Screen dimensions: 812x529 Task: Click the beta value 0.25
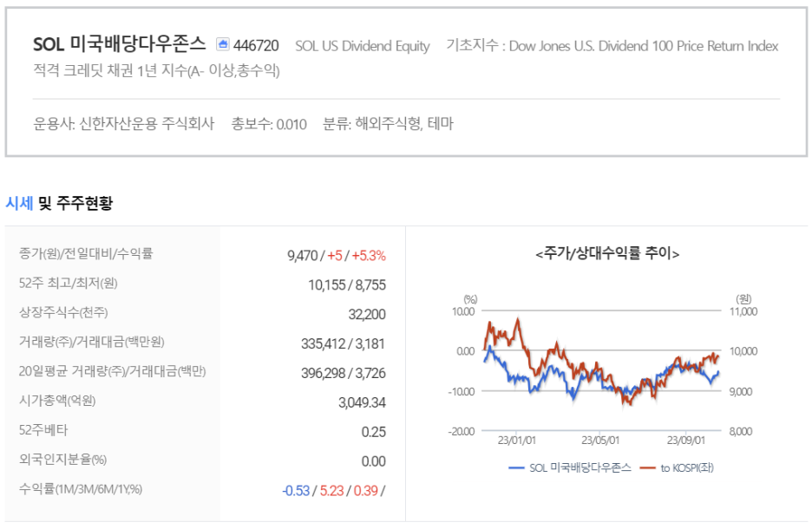pos(374,432)
